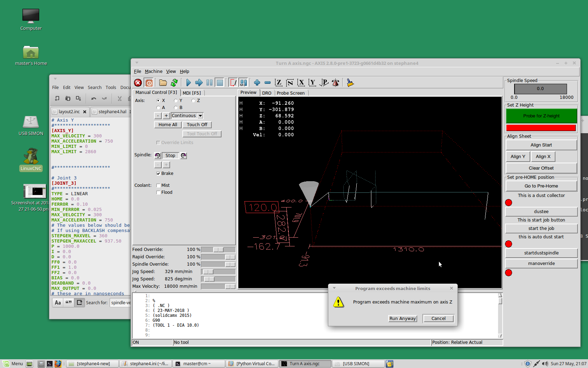Toggle the optional pause M1 icon
This screenshot has height=368, width=588.
244,83
